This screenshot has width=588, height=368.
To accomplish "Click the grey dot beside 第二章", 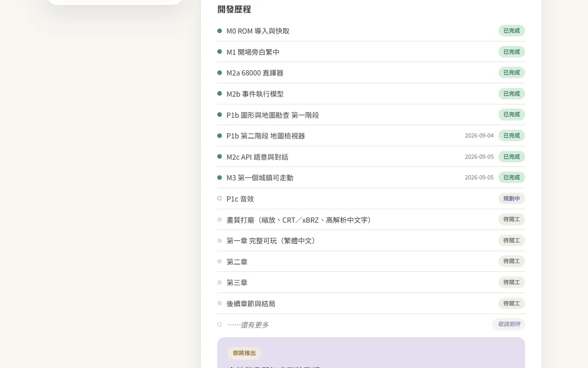I will (220, 261).
